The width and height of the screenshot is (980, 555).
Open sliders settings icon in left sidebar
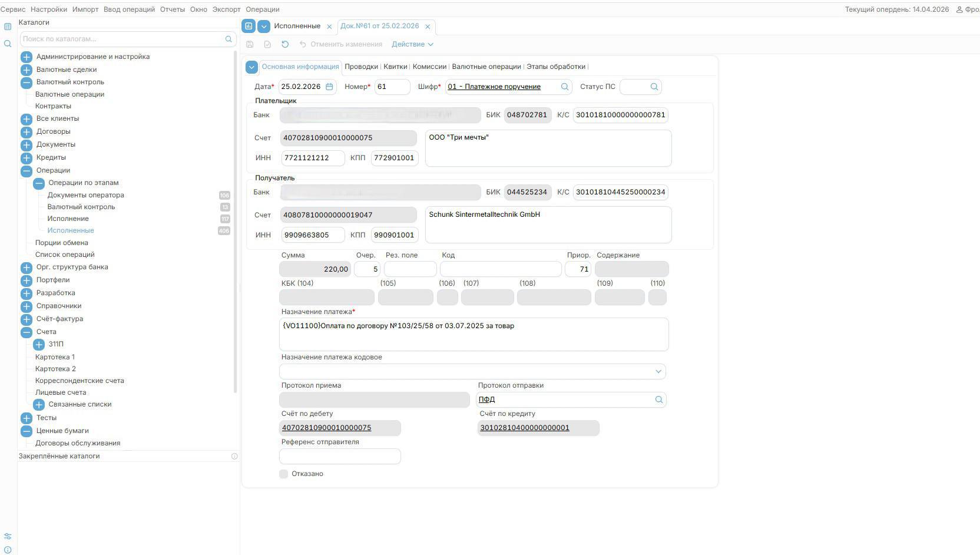click(8, 536)
